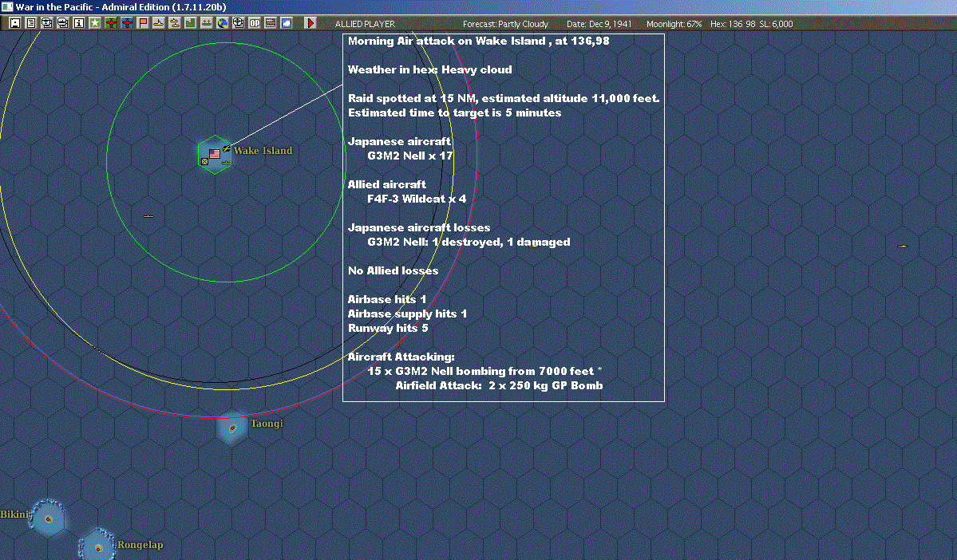Click 'Forecast: Partly Cloudy' status text
Screen dimensions: 957x560
point(505,24)
